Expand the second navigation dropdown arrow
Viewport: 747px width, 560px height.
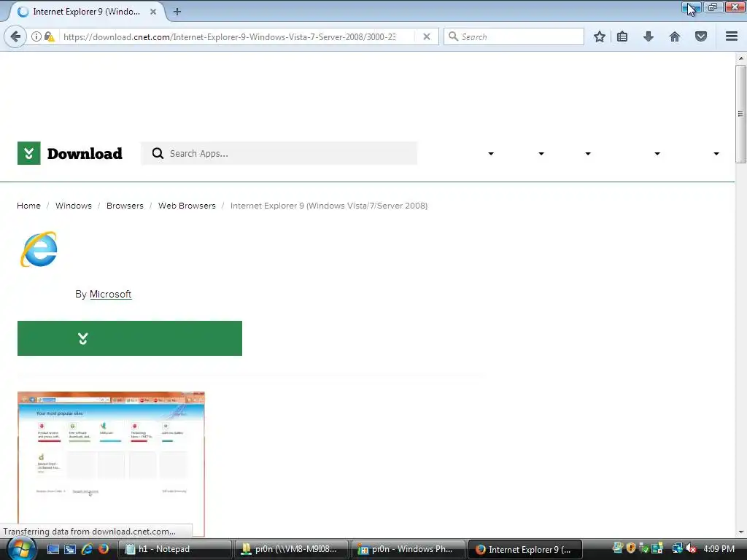pos(541,154)
